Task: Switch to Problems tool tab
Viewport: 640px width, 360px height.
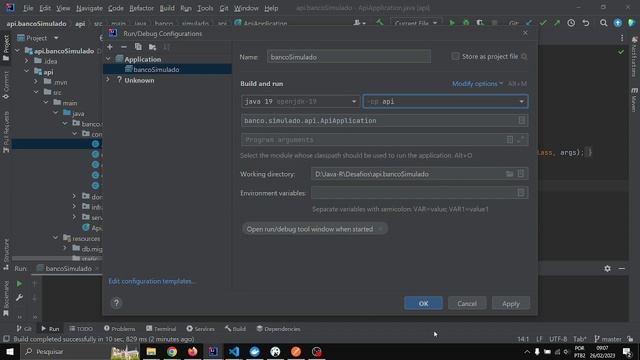Action: point(119,329)
